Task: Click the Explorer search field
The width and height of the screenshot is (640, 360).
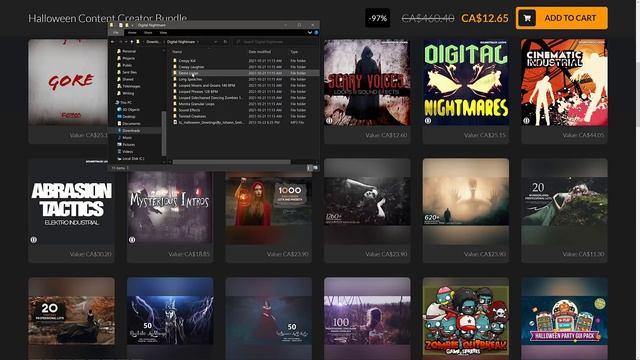Action: tap(276, 42)
